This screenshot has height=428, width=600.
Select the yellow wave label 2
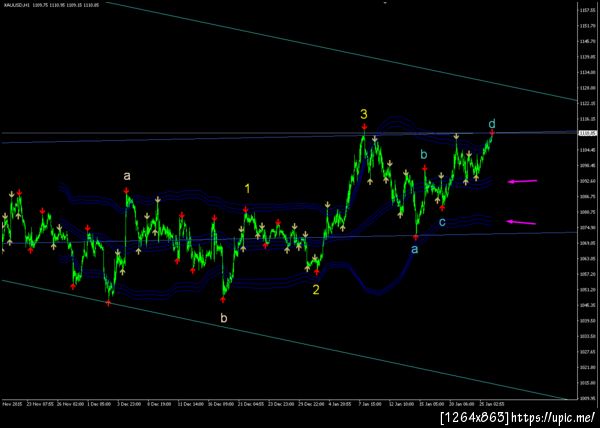[x=316, y=290]
